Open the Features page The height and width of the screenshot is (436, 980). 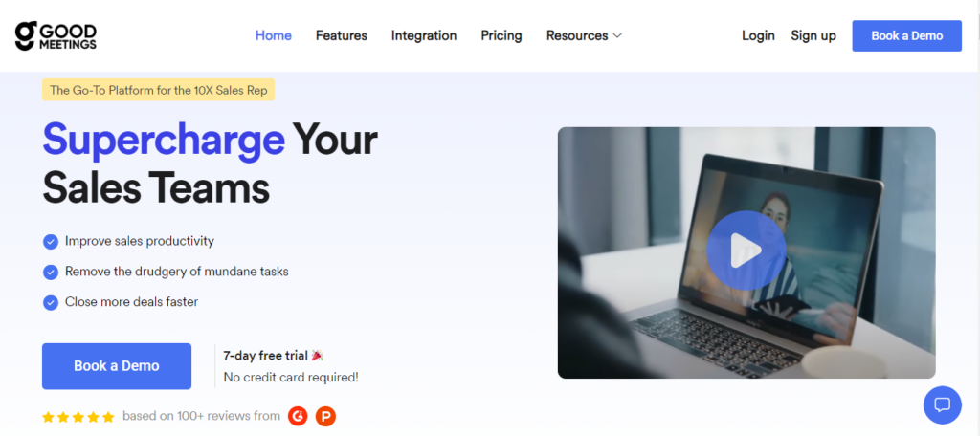342,35
